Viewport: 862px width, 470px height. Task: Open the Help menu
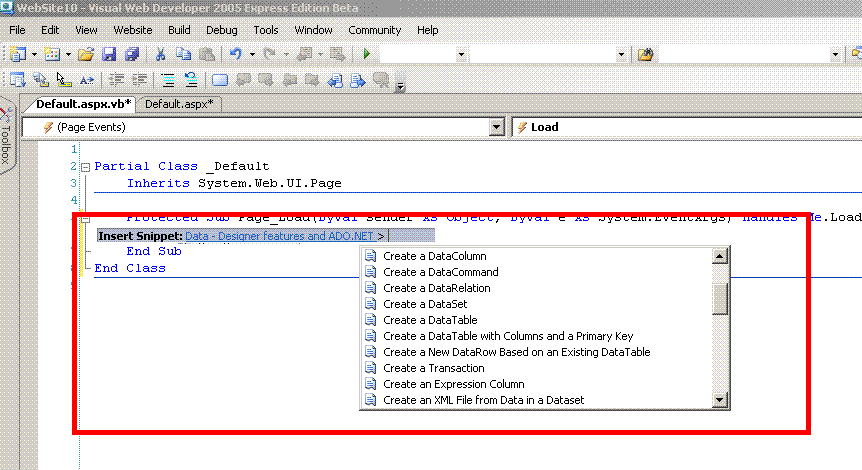pos(427,30)
